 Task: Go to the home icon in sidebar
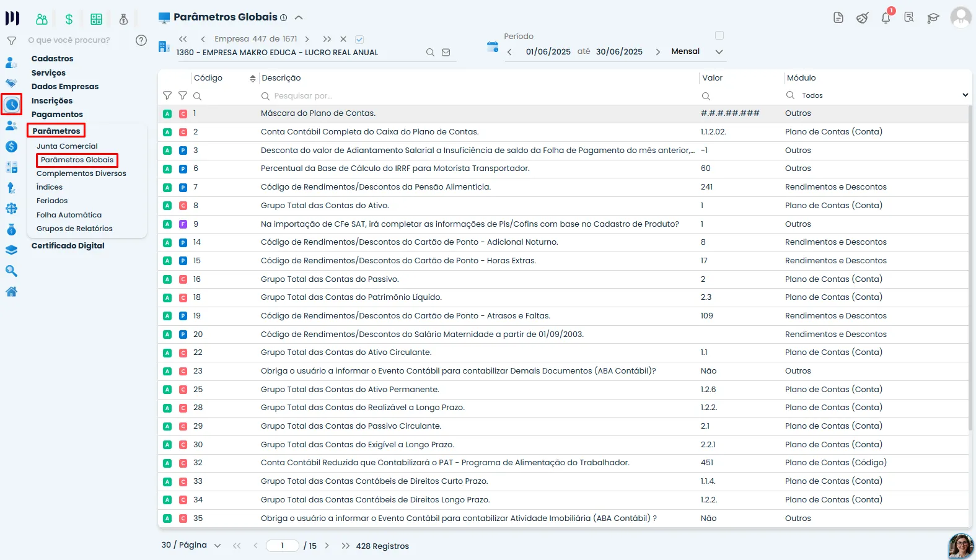pos(11,292)
